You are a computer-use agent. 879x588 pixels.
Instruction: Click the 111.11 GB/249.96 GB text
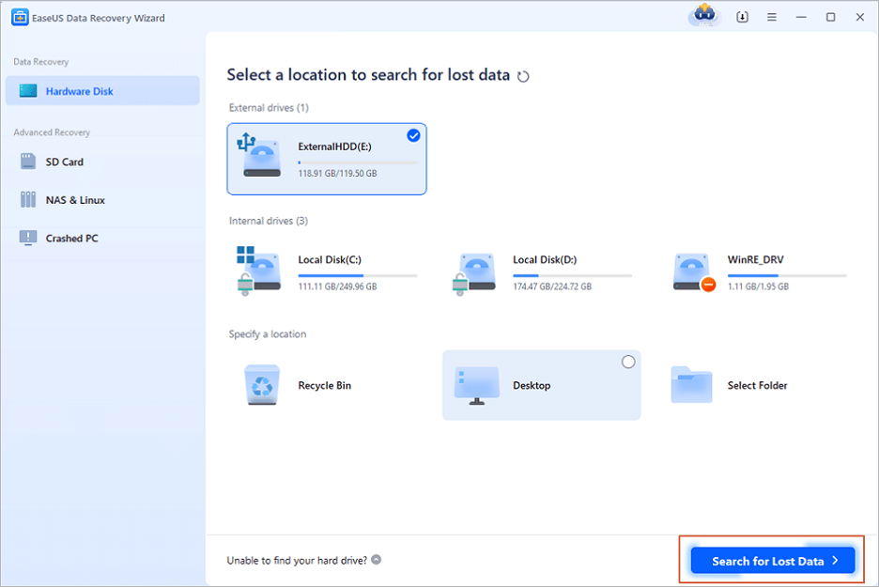(x=337, y=286)
